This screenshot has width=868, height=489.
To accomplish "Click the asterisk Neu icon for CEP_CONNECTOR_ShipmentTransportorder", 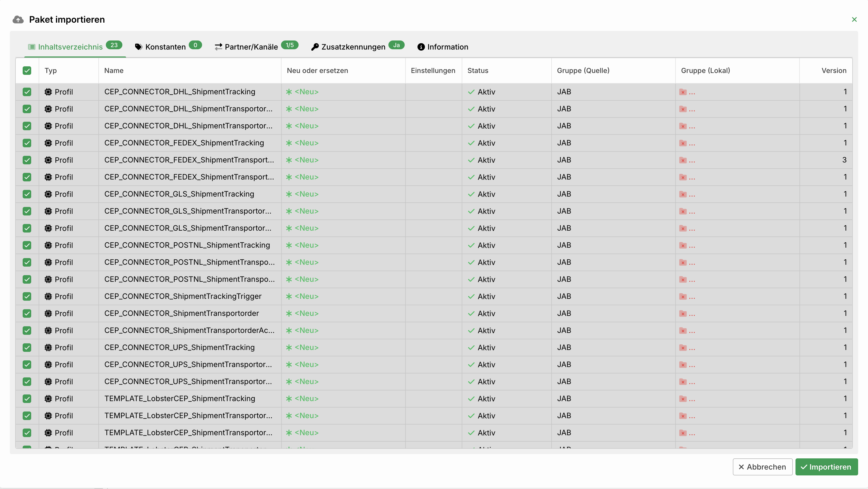I will 289,313.
